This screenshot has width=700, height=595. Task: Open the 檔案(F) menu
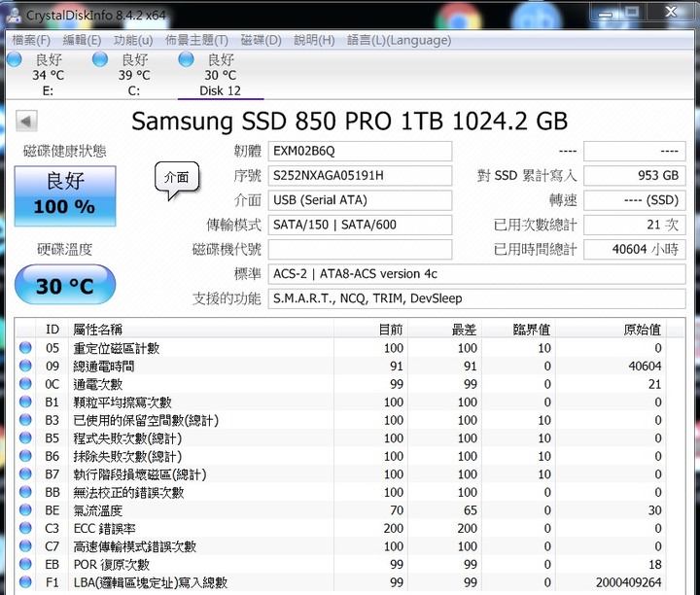coord(31,40)
